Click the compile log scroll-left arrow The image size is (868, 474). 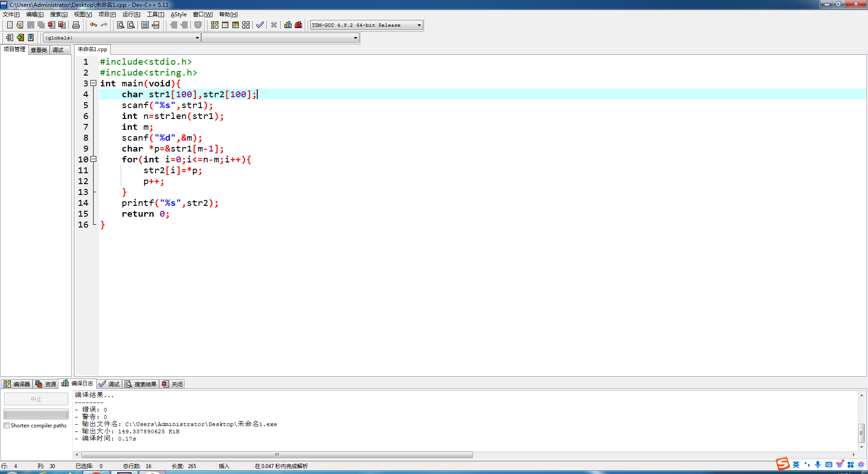(77, 455)
